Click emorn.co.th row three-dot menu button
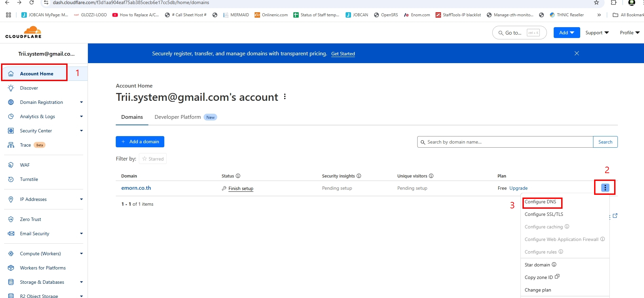The height and width of the screenshot is (298, 644). pos(605,187)
